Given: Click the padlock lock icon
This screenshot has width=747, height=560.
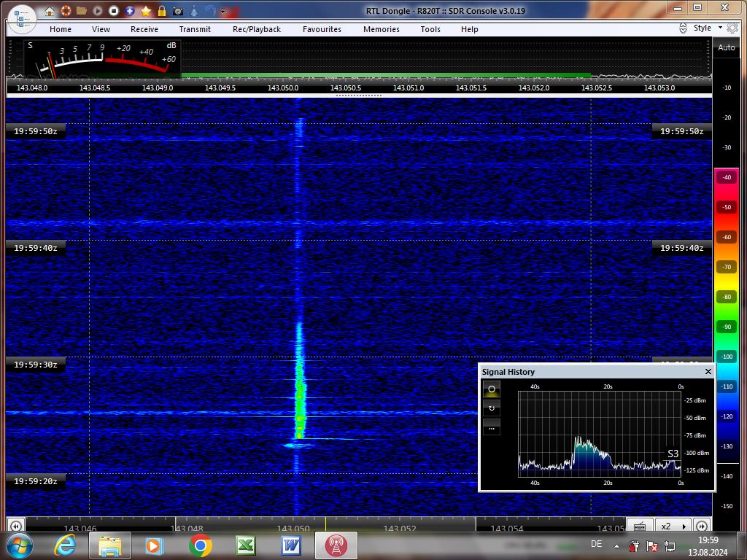Looking at the screenshot, I should (x=162, y=10).
